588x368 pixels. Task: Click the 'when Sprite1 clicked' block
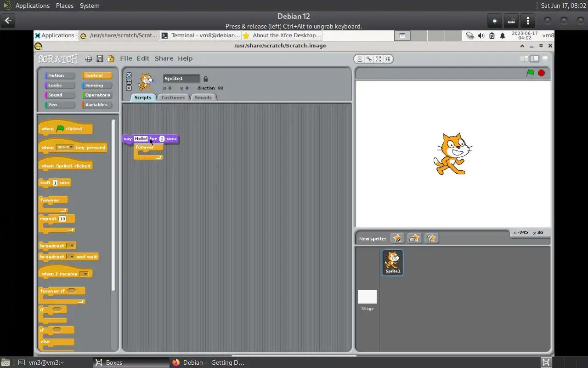point(65,165)
